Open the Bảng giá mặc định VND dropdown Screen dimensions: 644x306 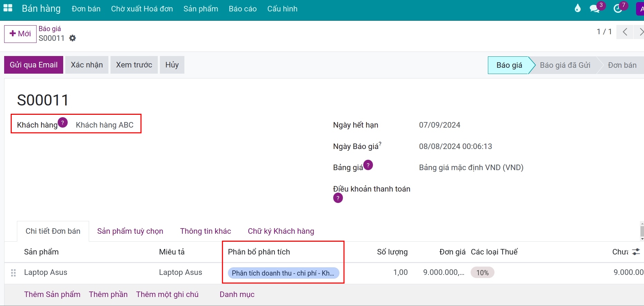pyautogui.click(x=471, y=167)
